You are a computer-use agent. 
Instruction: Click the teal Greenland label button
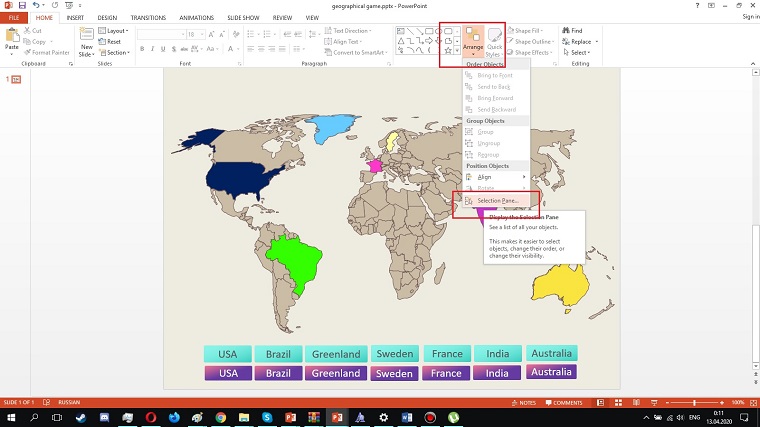(335, 354)
